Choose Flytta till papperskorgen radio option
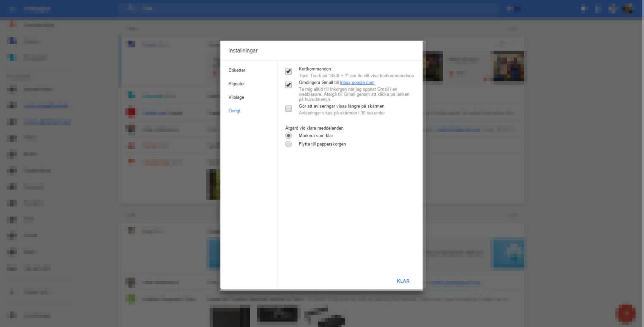The height and width of the screenshot is (327, 644). pos(288,144)
